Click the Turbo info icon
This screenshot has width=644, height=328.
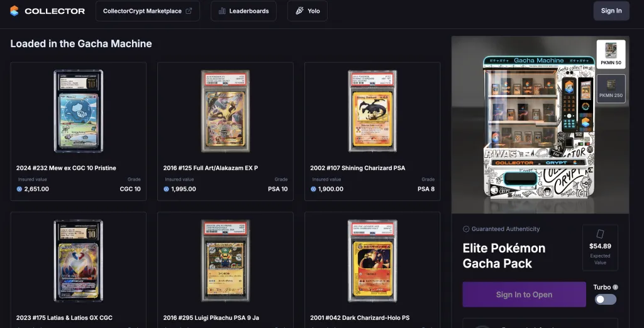point(615,287)
